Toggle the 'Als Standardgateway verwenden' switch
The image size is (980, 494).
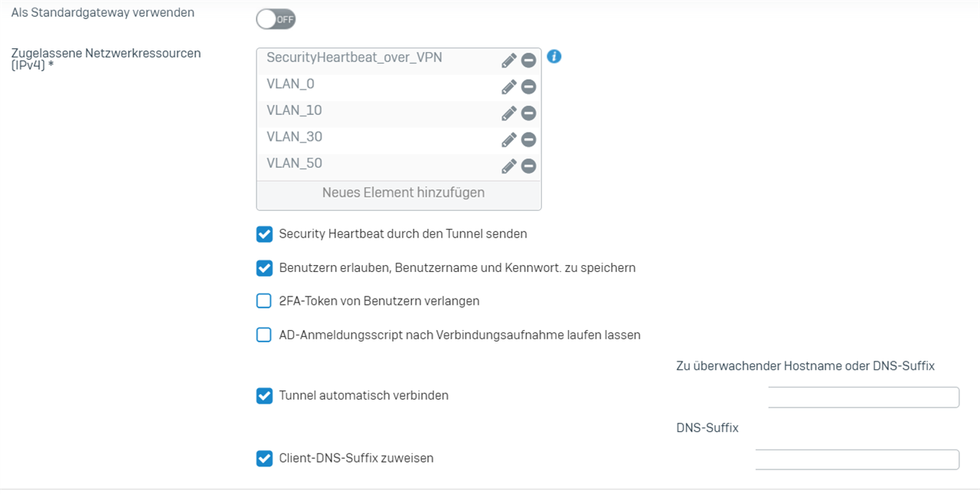click(276, 19)
